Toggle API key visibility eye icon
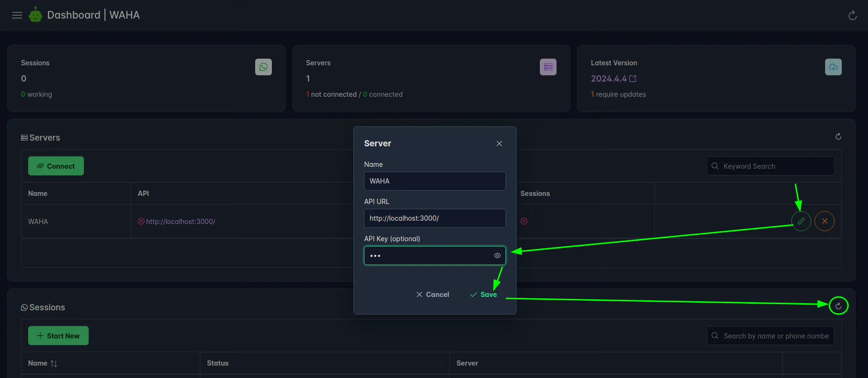Viewport: 868px width, 378px height. point(497,256)
